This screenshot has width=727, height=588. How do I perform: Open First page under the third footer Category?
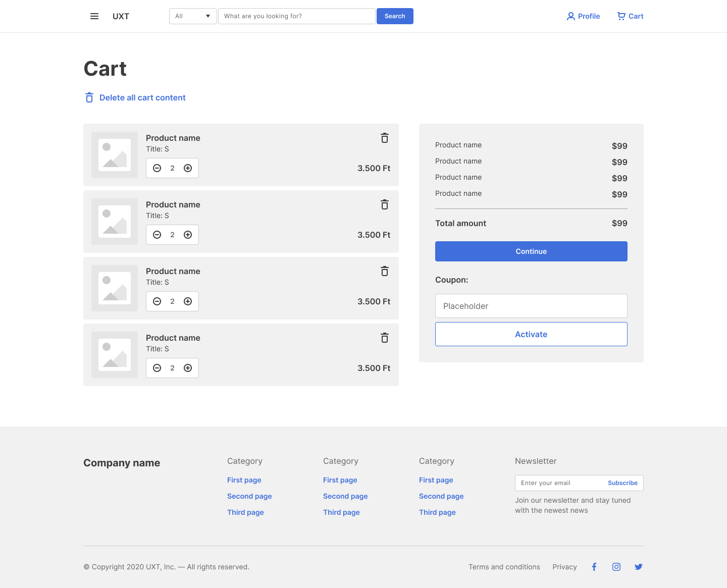pos(436,480)
